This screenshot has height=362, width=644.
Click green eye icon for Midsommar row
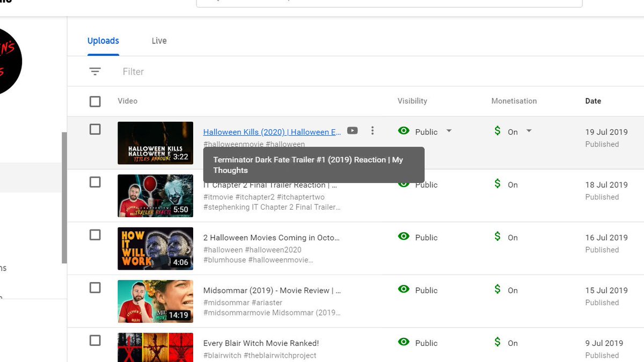(x=404, y=289)
